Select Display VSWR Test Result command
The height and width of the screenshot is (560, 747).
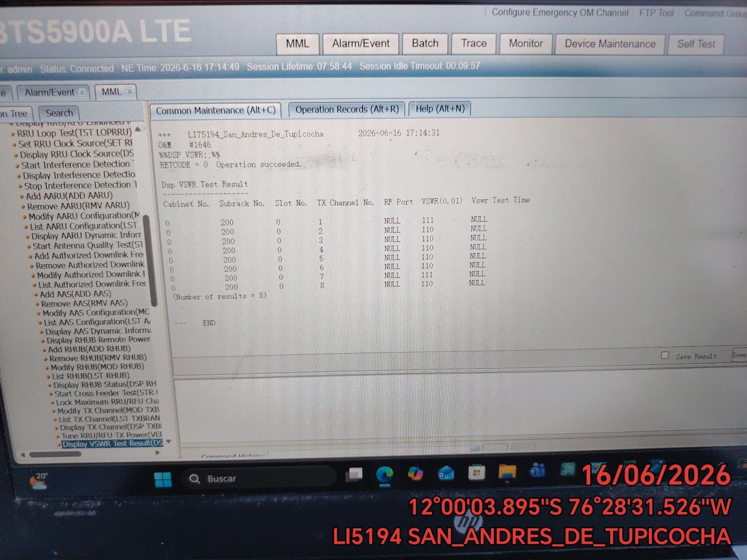(x=113, y=444)
